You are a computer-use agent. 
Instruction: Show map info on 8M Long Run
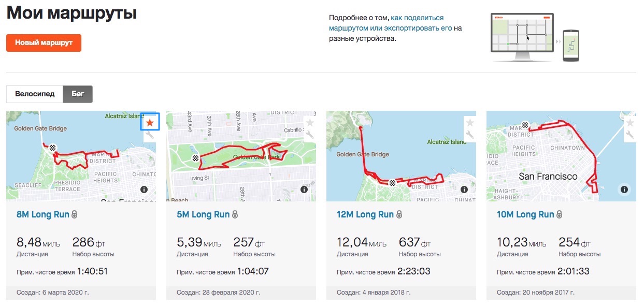pyautogui.click(x=144, y=190)
